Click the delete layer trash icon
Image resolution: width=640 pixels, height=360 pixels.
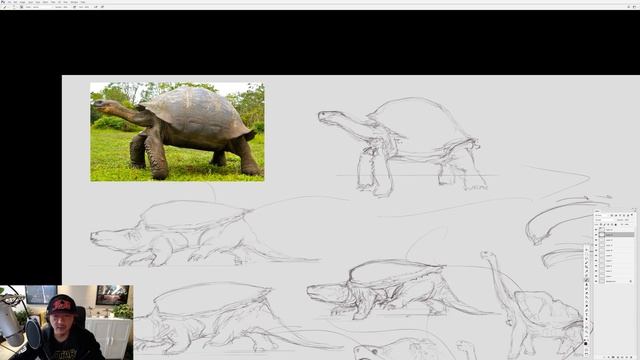631,357
